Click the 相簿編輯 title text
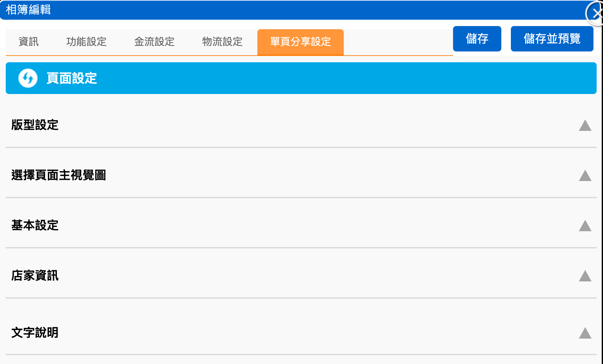Image resolution: width=603 pixels, height=364 pixels. [x=28, y=10]
